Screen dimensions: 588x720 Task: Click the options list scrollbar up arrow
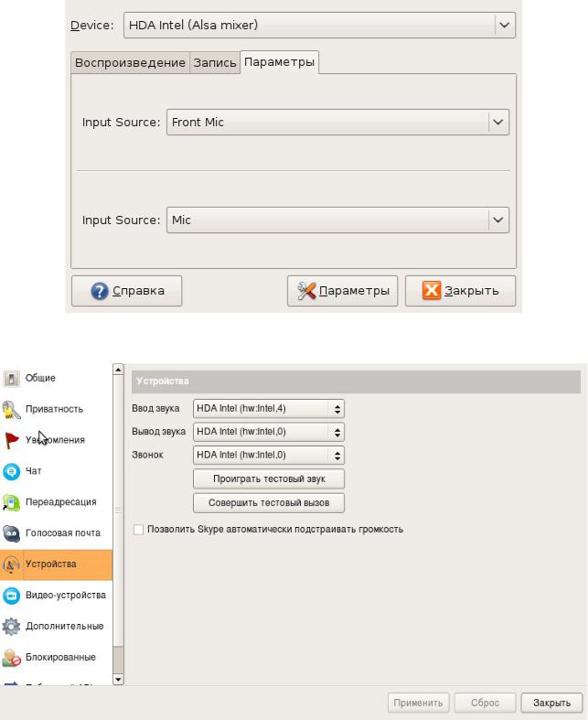tap(118, 370)
